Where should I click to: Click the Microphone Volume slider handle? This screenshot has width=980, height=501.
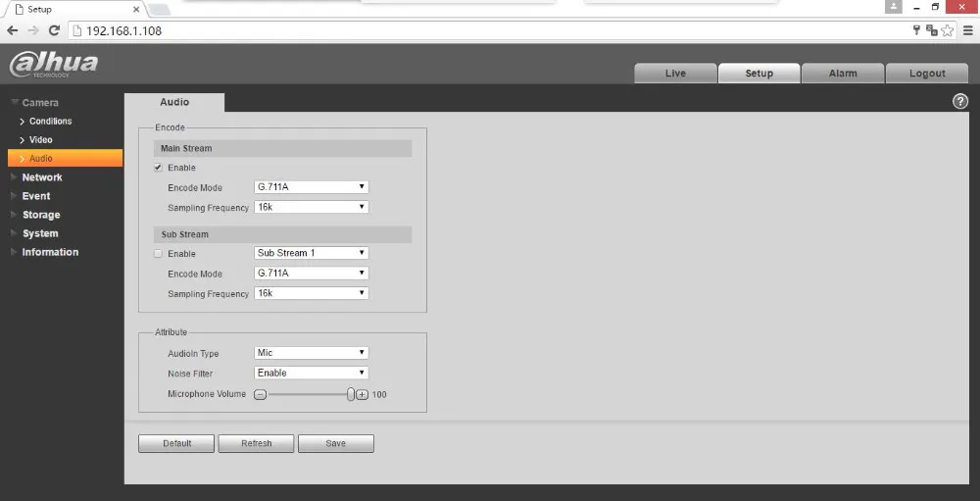[x=351, y=394]
